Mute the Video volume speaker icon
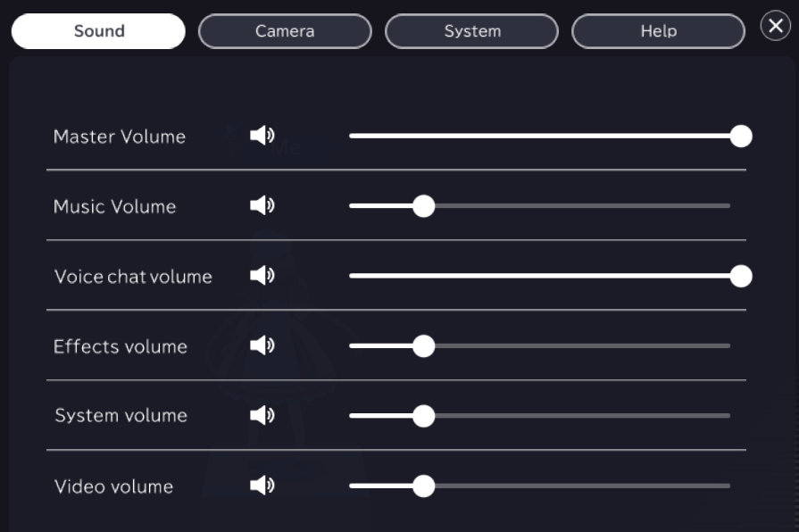Screen dimensions: 799x532 pyautogui.click(x=262, y=486)
